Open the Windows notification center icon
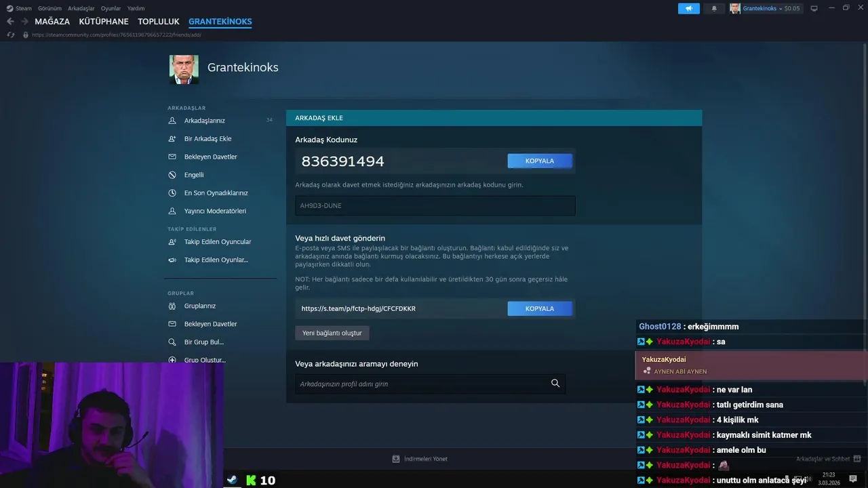 853,479
